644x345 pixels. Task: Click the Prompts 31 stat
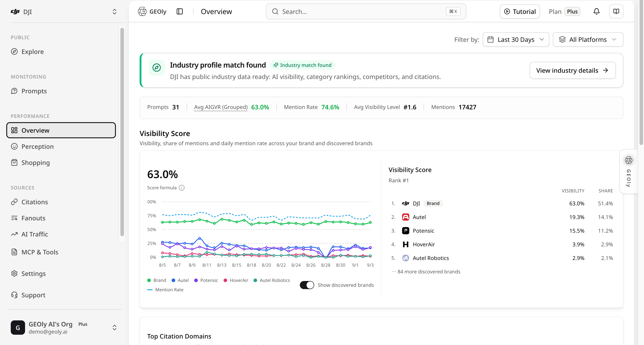tap(163, 107)
